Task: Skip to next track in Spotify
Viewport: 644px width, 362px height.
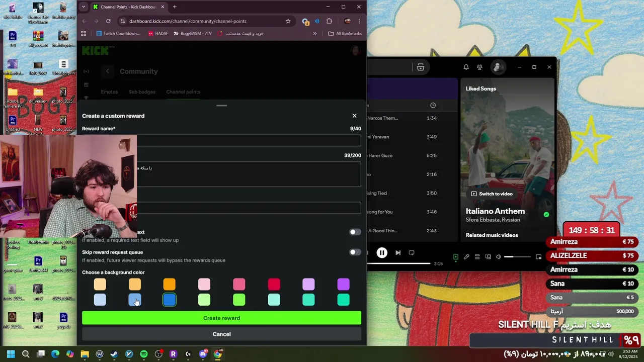Action: [x=398, y=253]
